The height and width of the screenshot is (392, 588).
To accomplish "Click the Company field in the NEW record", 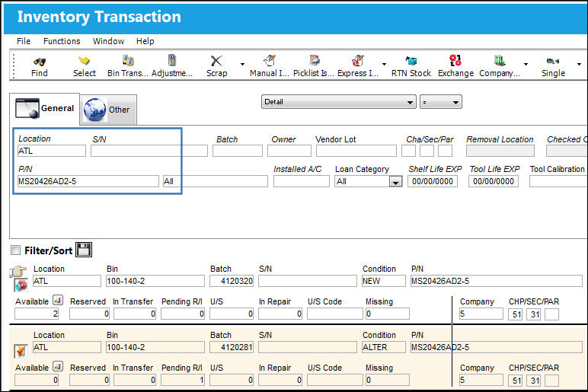I will point(481,314).
